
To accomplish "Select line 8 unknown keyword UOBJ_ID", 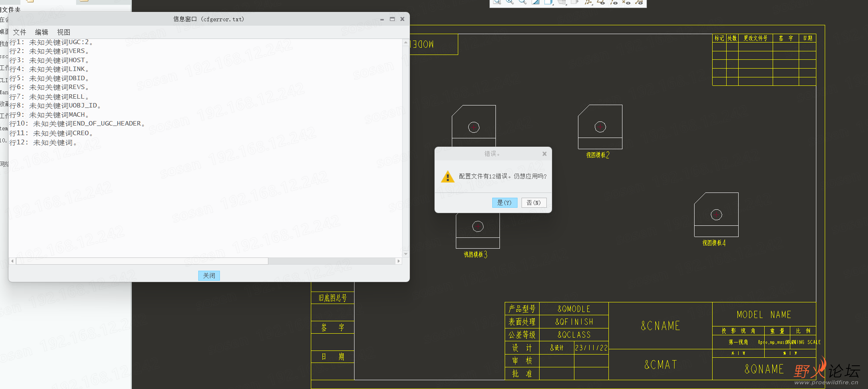I will click(55, 105).
